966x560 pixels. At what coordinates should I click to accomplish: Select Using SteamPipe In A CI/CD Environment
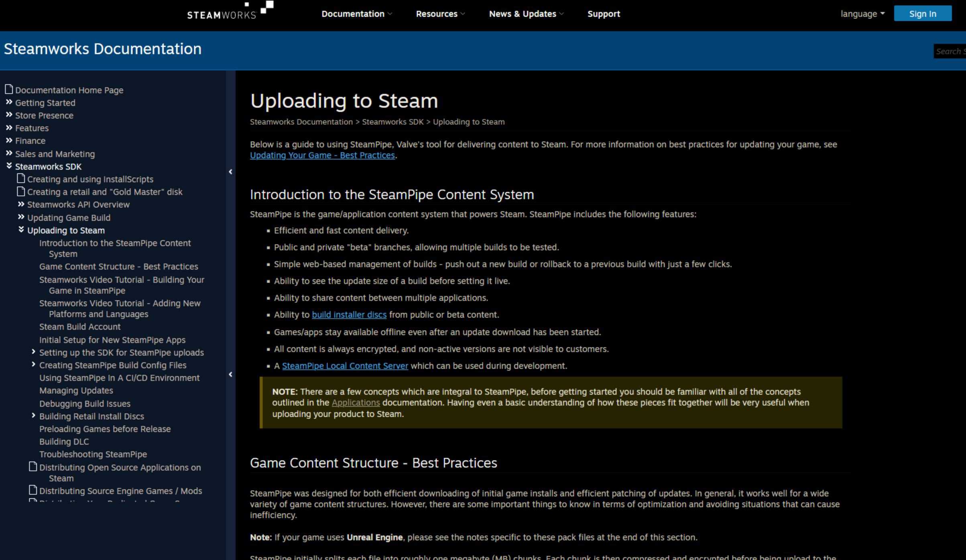[119, 378]
